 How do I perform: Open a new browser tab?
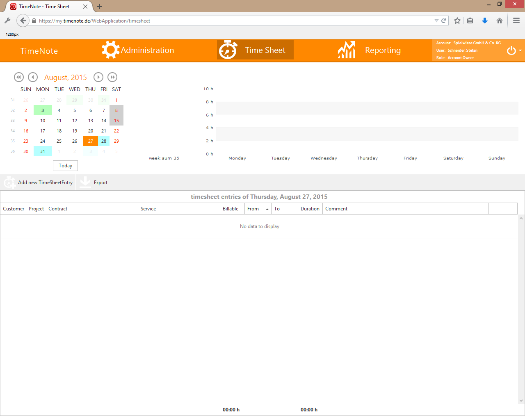[100, 7]
